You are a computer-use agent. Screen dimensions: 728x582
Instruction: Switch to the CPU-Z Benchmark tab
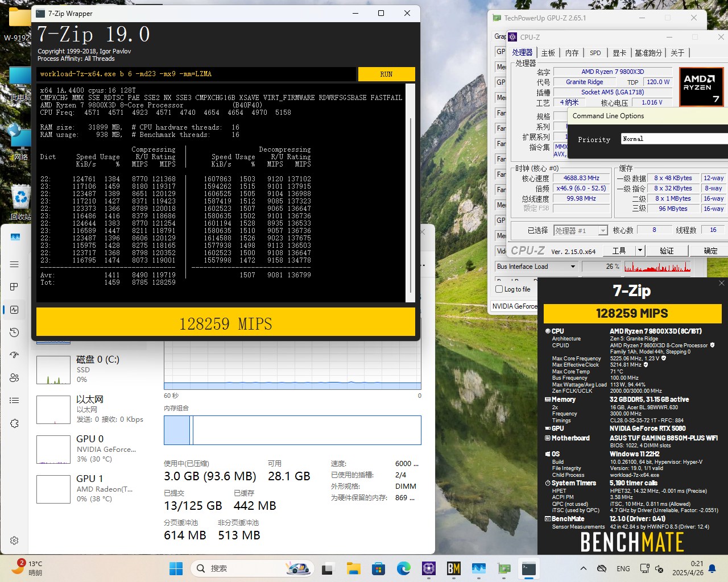pos(648,53)
